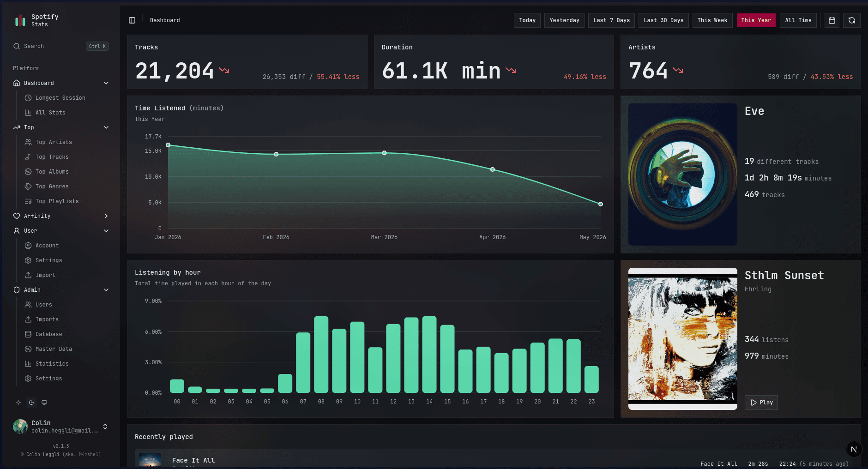Collapse the Top section chevron

pos(106,127)
